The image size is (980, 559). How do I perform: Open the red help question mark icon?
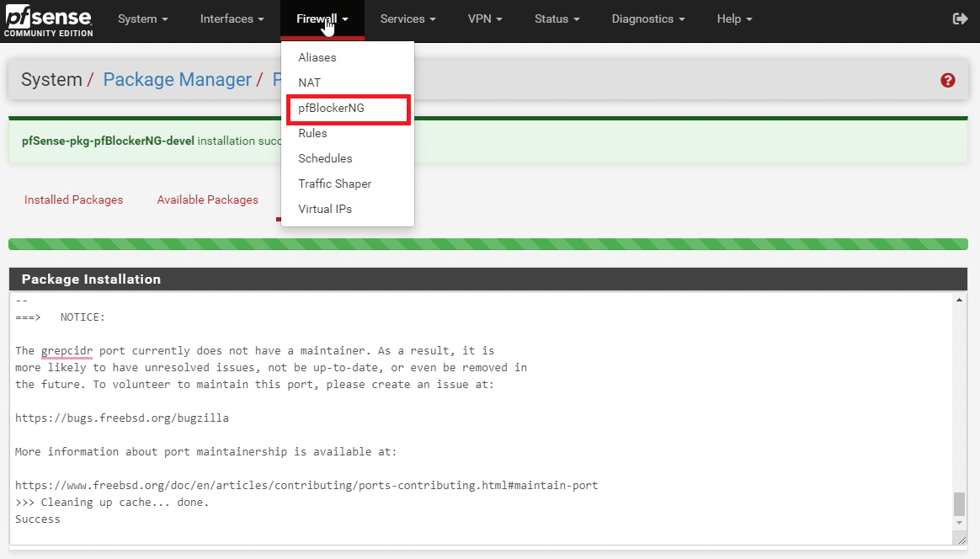(947, 80)
